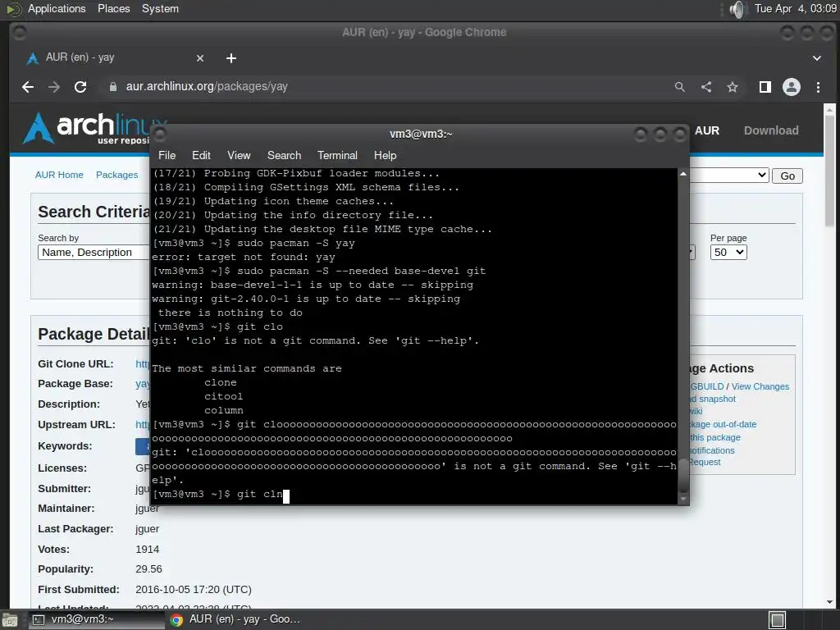The width and height of the screenshot is (840, 630).
Task: Click the Packages link
Action: [x=116, y=176]
